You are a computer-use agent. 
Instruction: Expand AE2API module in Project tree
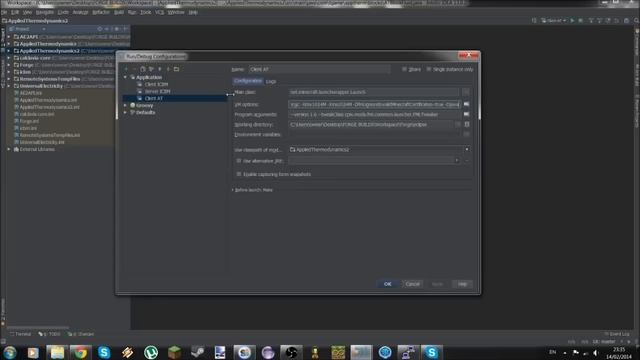click(x=9, y=37)
